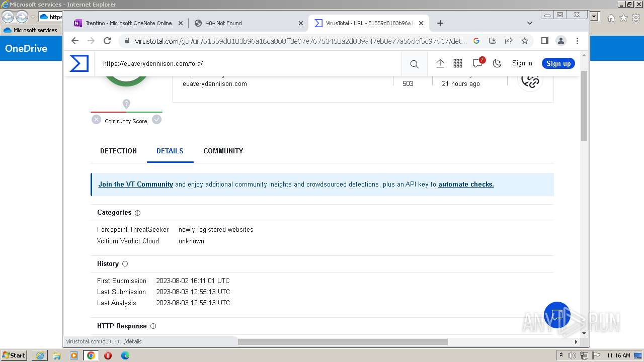Screen dimensions: 644x362
Task: Close the VirusTotal tab
Action: (421, 23)
